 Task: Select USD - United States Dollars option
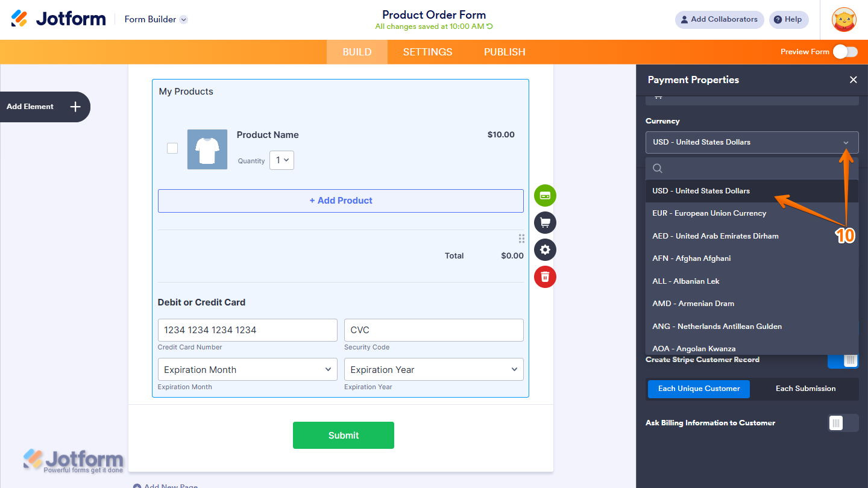[x=752, y=191]
